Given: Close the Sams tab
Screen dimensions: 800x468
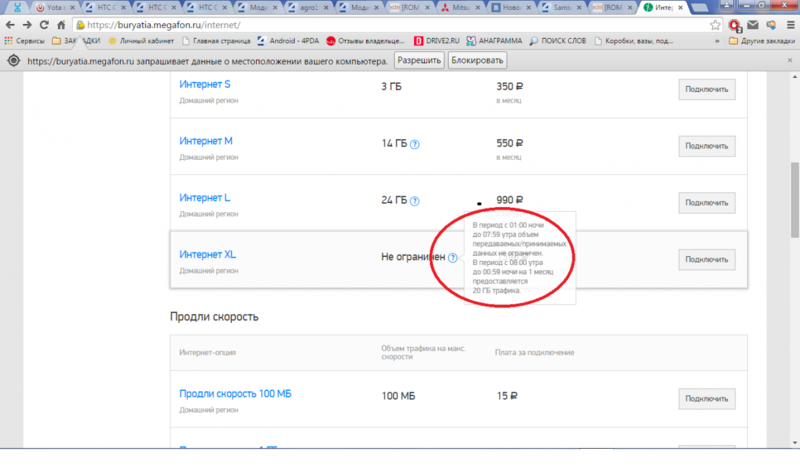Looking at the screenshot, I should [x=579, y=8].
